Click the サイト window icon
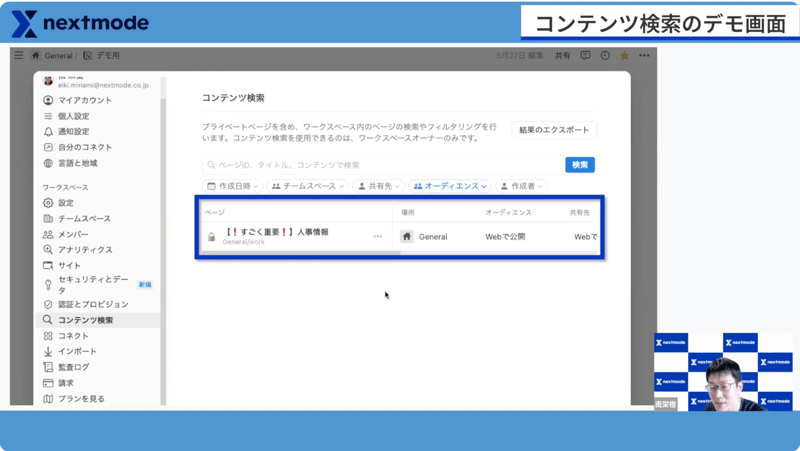Viewport: 800px width, 451px height. coord(48,265)
